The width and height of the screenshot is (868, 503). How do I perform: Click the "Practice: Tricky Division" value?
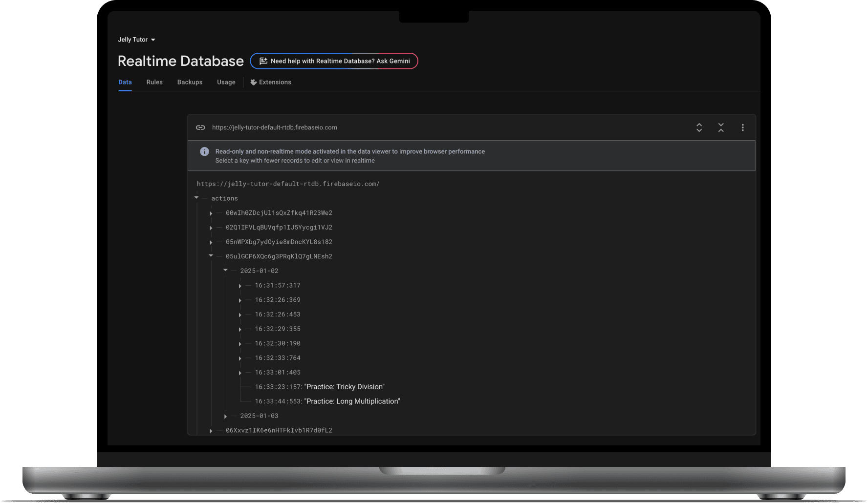[345, 387]
